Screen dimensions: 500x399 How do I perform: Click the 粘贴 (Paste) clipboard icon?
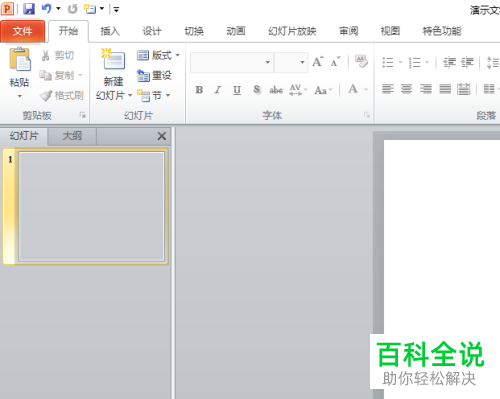tap(20, 59)
